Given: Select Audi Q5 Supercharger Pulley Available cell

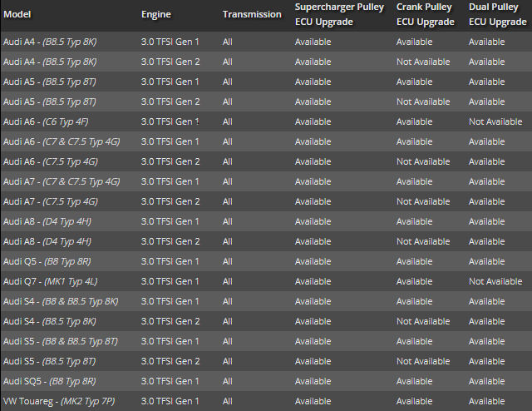Looking at the screenshot, I should [313, 261].
